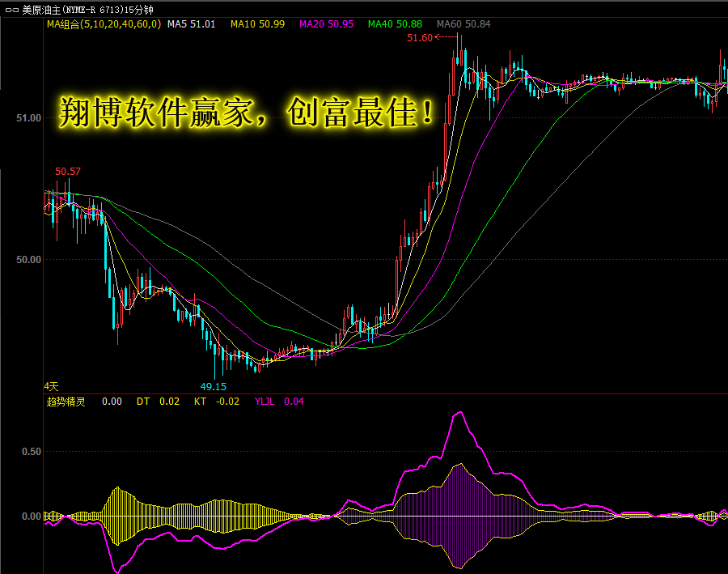Click the 4天 time span label

pyautogui.click(x=52, y=386)
